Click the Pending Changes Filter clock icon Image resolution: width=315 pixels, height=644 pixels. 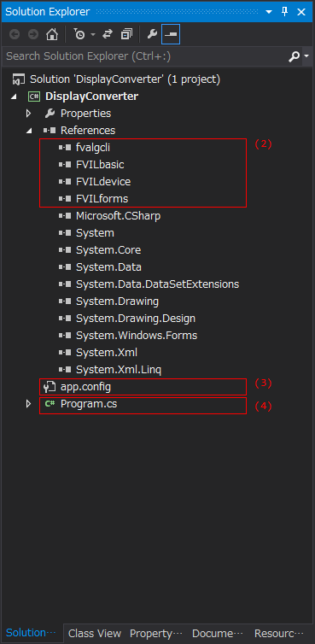point(79,34)
